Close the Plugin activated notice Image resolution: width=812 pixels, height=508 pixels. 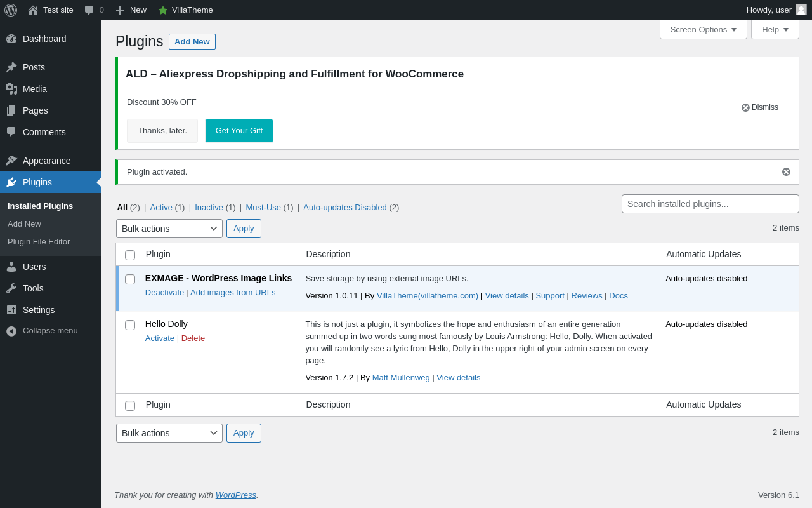786,172
